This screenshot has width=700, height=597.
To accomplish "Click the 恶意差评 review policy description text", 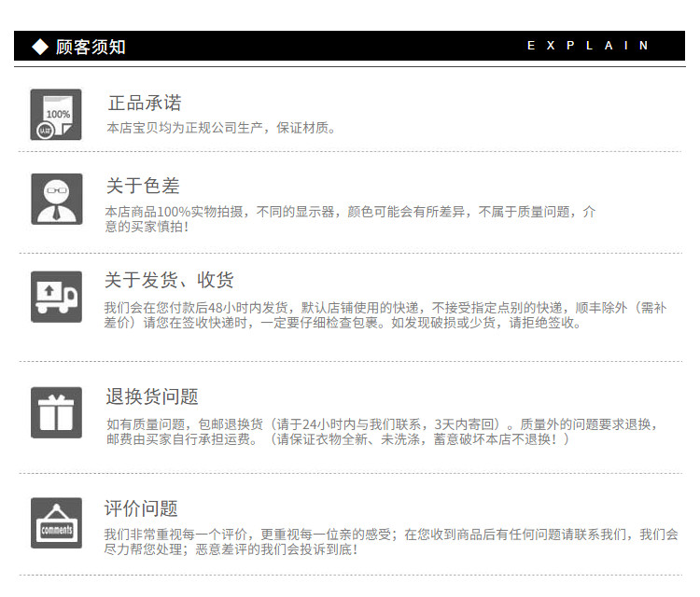I will click(391, 542).
